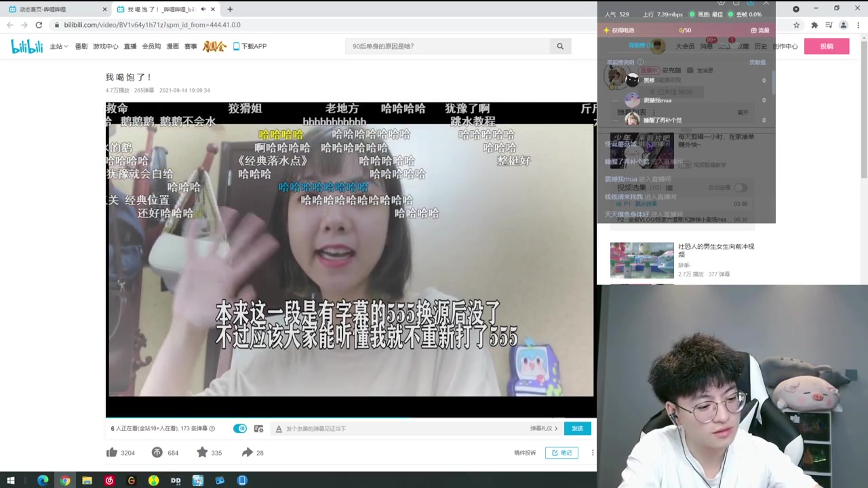Click the browser address bar URL

(152, 25)
